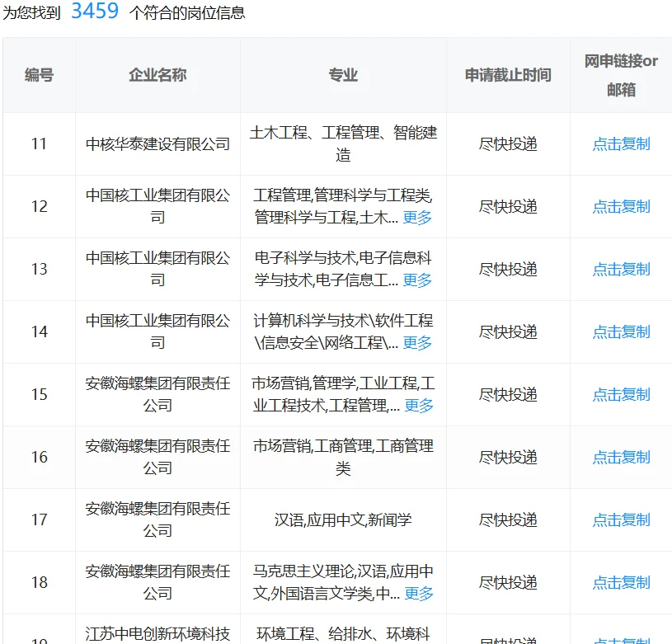This screenshot has height=644, width=672.
Task: Select 中国核工业集团有限公司 in row 14
Action: 157,331
